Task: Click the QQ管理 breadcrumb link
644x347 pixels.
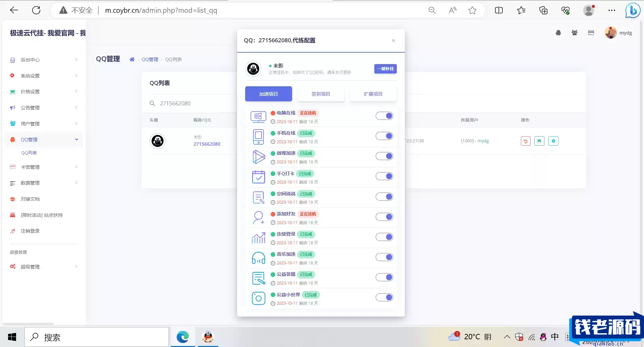Action: click(x=150, y=59)
